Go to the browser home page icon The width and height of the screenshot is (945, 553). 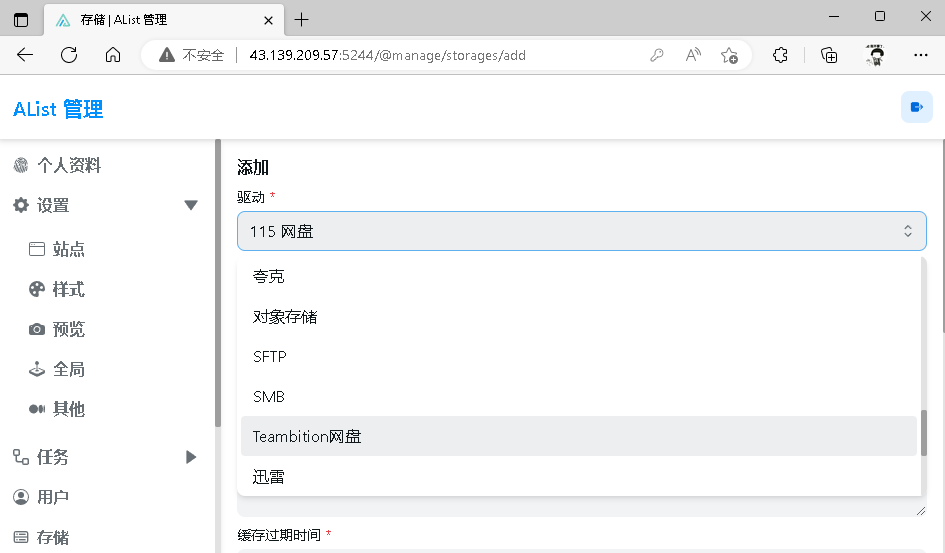click(x=113, y=56)
